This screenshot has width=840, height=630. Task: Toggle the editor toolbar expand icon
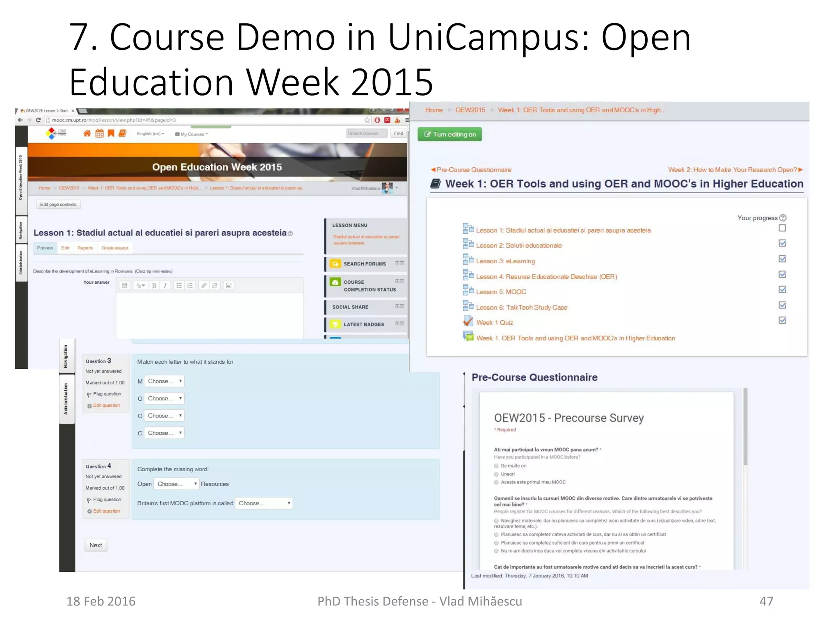124,285
